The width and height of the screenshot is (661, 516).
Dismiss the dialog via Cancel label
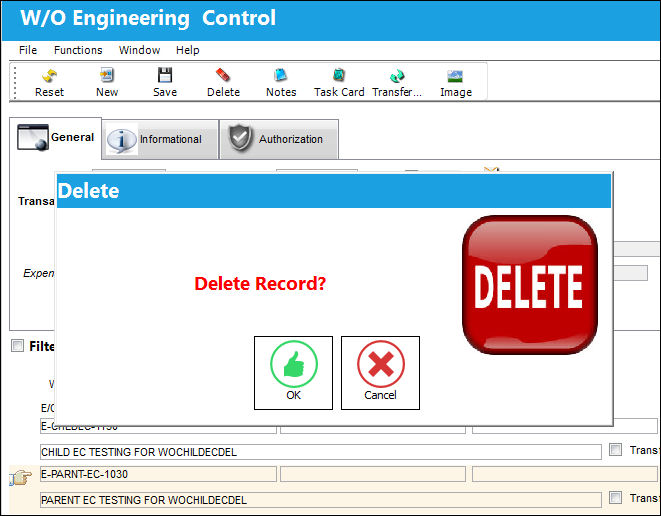[x=380, y=395]
